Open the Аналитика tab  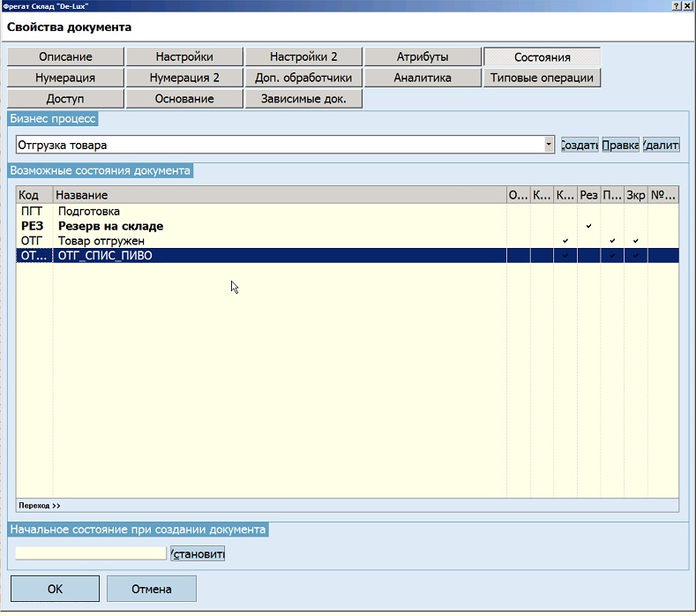coord(423,78)
